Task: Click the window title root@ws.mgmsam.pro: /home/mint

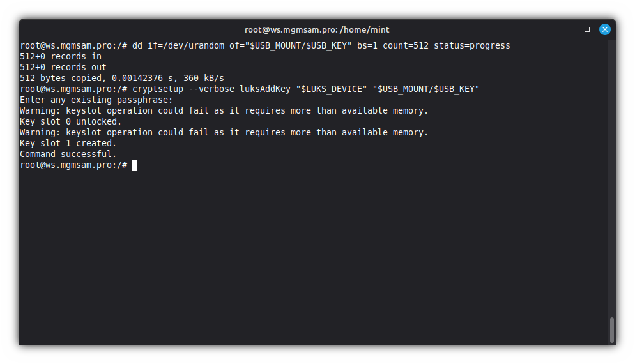Action: pyautogui.click(x=317, y=29)
